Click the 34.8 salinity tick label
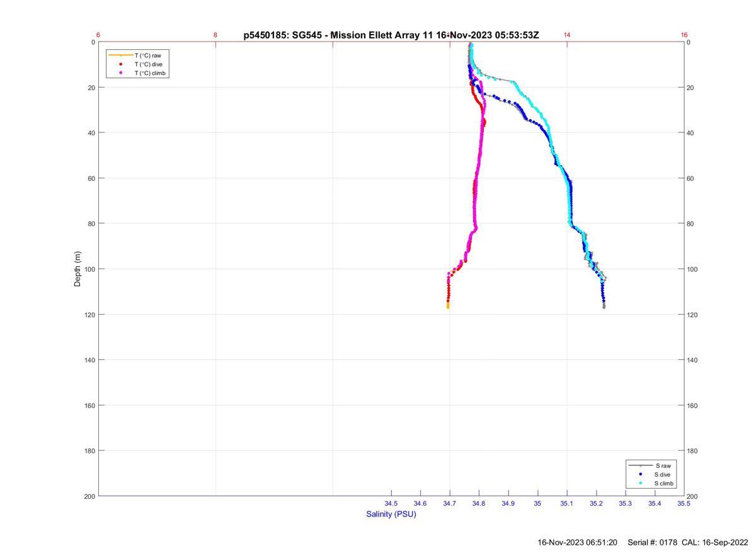This screenshot has width=756, height=558. tap(479, 504)
